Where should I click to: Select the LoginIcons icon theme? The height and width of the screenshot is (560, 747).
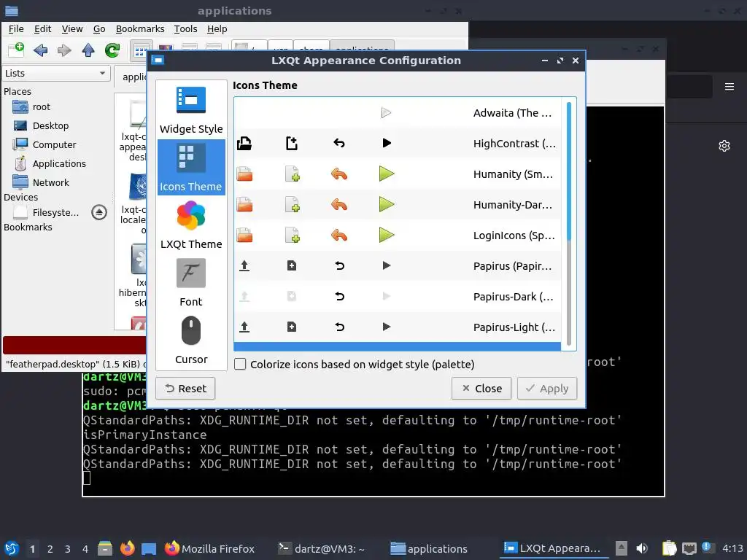398,236
